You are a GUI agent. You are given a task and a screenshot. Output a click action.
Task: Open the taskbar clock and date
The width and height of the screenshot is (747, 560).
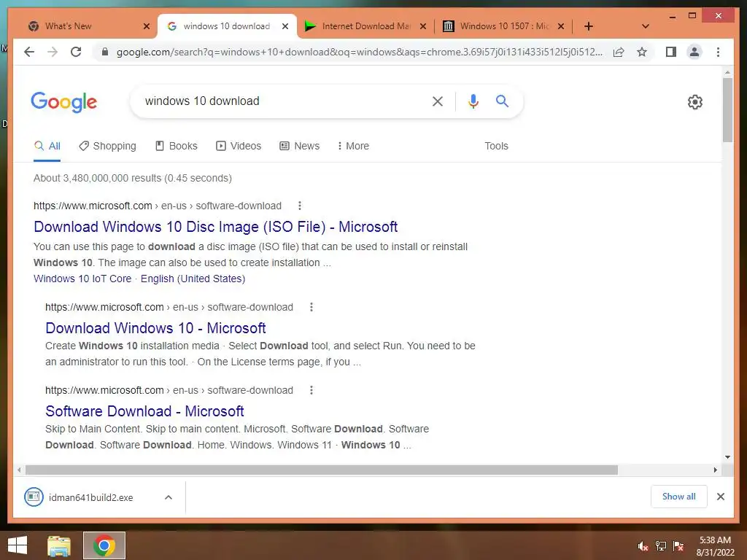715,546
